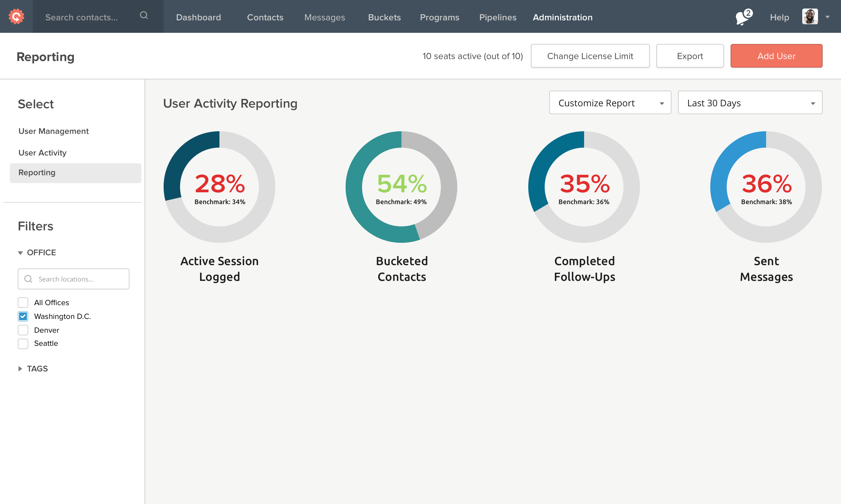Image resolution: width=841 pixels, height=504 pixels.
Task: Click the search magnifier icon in top bar
Action: click(x=144, y=16)
